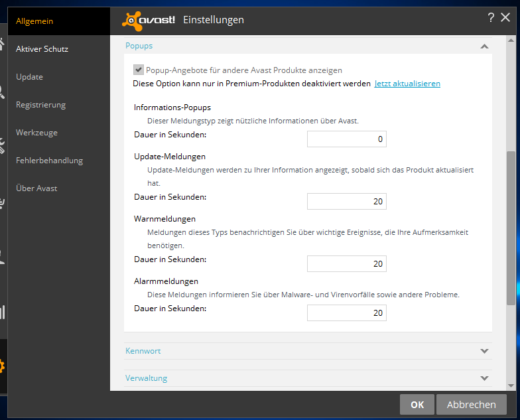The image size is (520, 420).
Task: Open the Aktiver Schutz settings tab
Action: coord(59,49)
